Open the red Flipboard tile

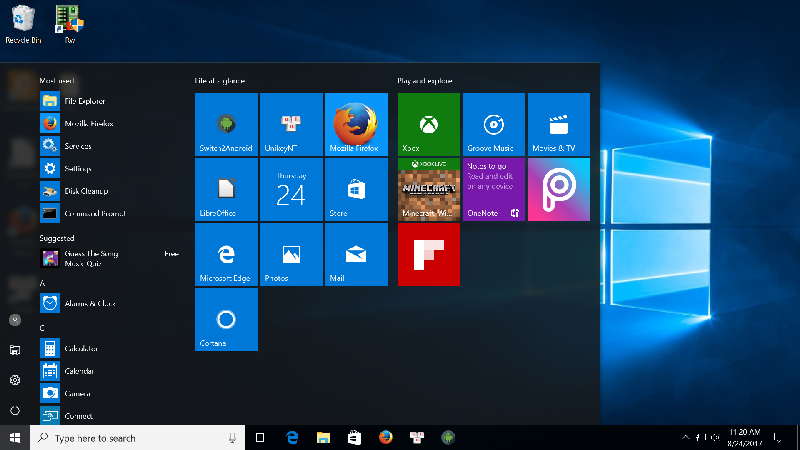[x=429, y=254]
